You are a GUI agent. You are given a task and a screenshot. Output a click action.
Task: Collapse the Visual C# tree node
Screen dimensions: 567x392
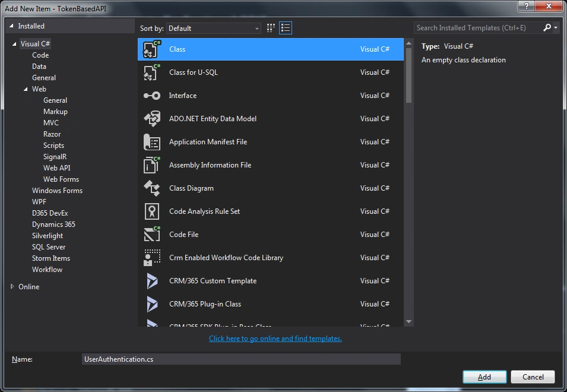[x=14, y=44]
